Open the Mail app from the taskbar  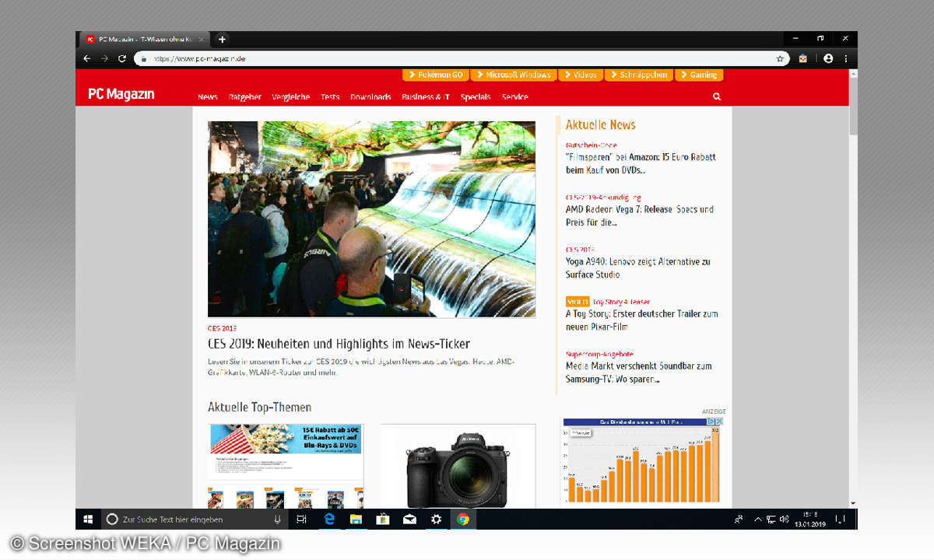pyautogui.click(x=409, y=519)
